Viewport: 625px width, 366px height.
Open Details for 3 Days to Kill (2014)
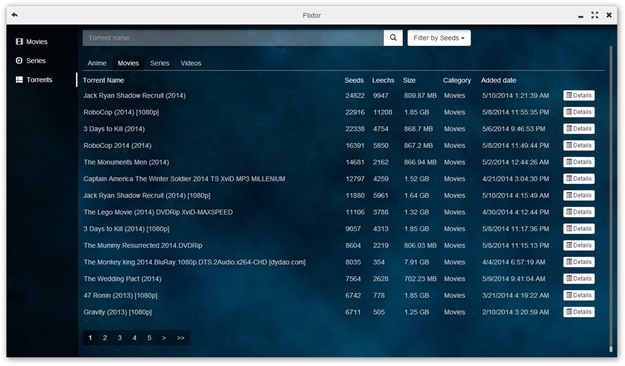(579, 129)
